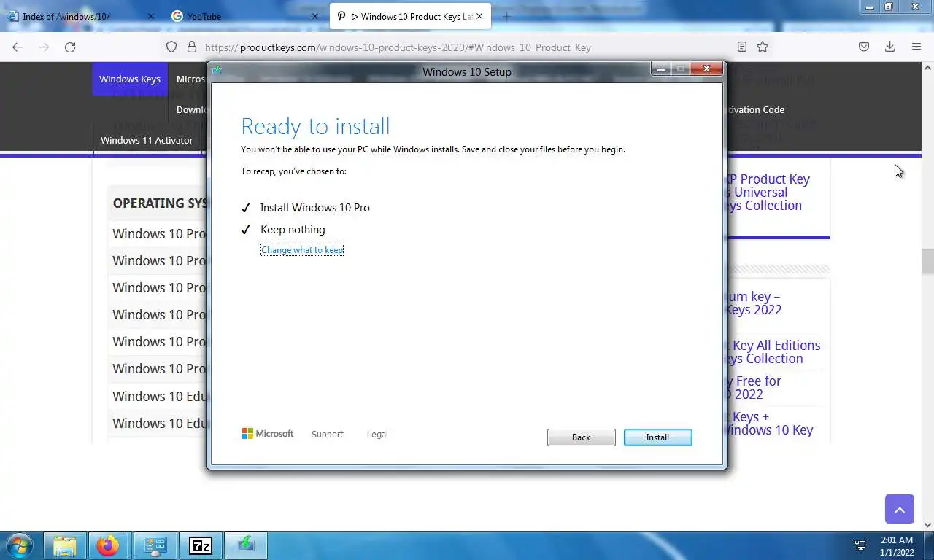Minimize the Windows 10 Setup dialog
Screen dimensions: 934x560
pos(661,69)
